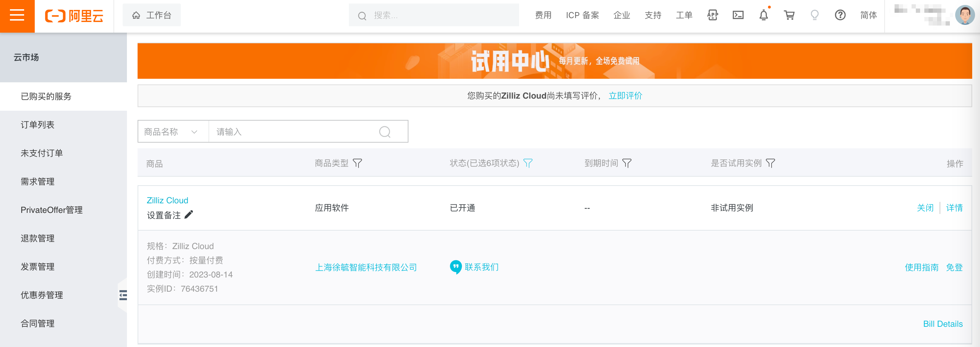Open the shopping cart
Viewport: 980px width, 347px height.
(789, 15)
